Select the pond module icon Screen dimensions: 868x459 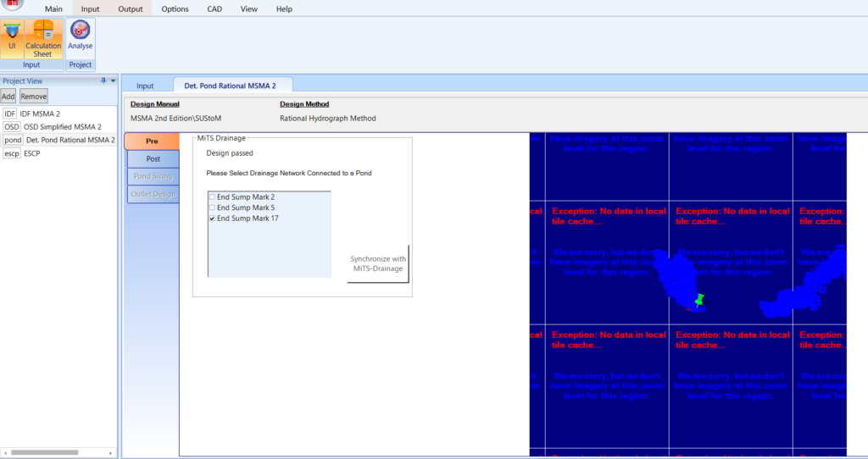tap(14, 140)
